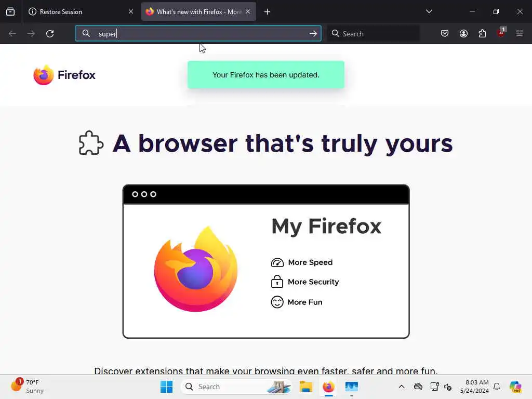This screenshot has height=399, width=532.
Task: Show hidden system tray icons
Action: [402, 387]
